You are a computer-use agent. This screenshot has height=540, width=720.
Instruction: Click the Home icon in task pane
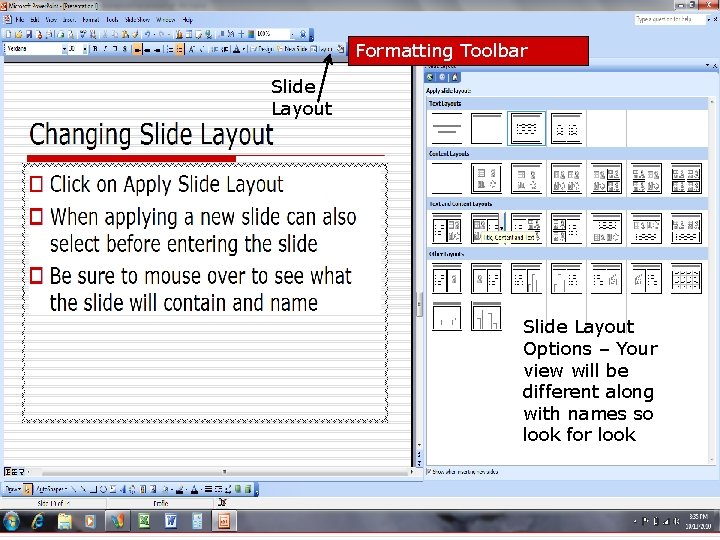[455, 77]
